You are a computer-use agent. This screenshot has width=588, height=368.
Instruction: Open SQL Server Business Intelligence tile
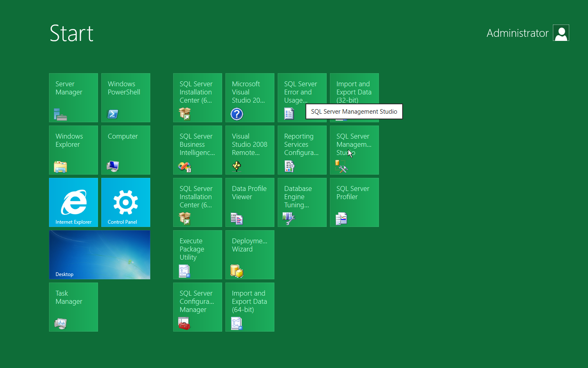coord(198,150)
